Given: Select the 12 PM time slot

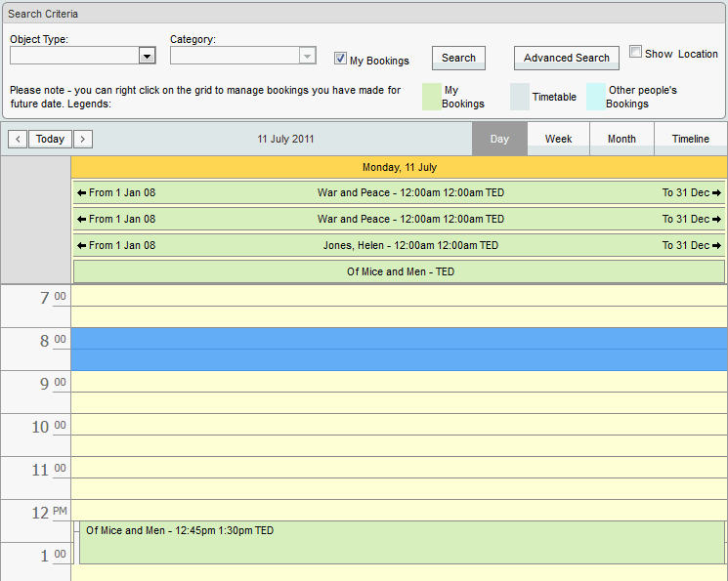Looking at the screenshot, I should (x=400, y=511).
